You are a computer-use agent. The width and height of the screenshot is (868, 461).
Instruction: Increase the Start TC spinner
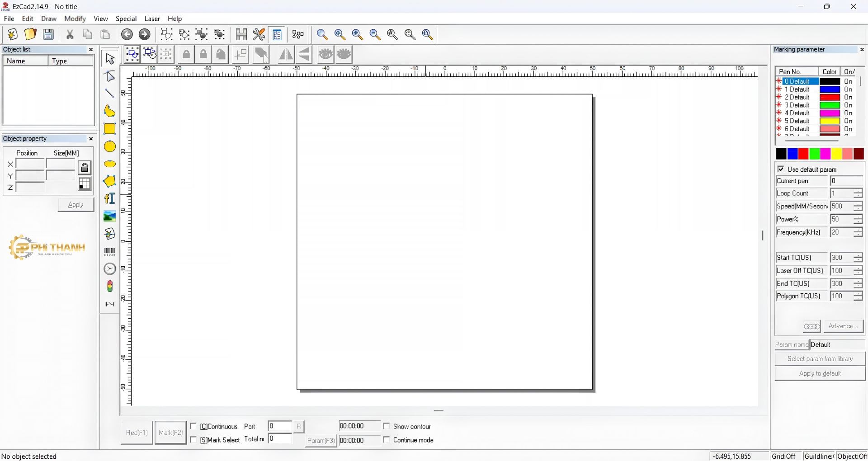tap(859, 256)
